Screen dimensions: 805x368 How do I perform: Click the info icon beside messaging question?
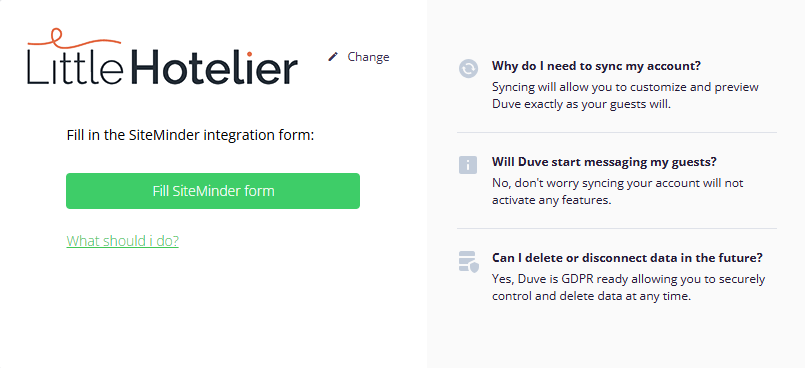coord(468,165)
